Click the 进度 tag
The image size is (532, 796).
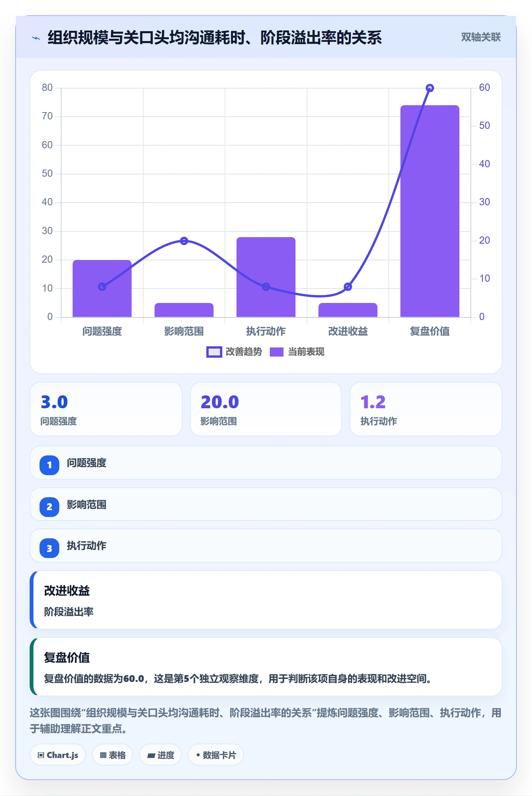coord(160,755)
